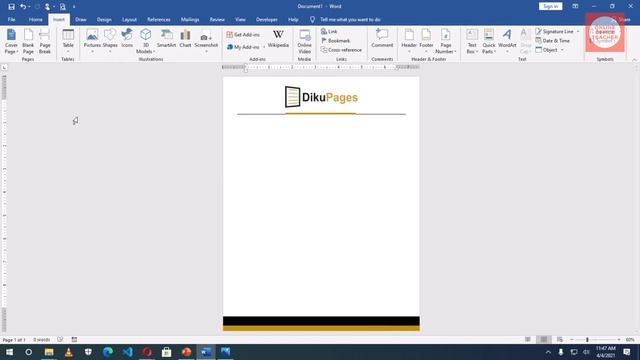Switch to the Mailings tab

190,19
